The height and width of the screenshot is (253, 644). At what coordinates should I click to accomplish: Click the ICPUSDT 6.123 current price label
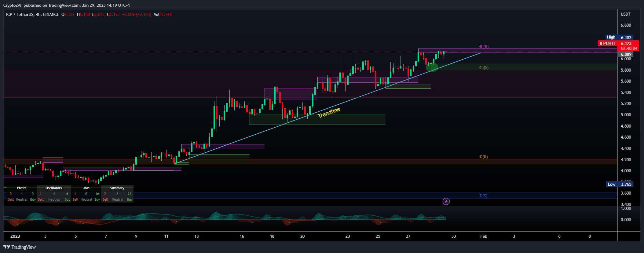pos(618,43)
